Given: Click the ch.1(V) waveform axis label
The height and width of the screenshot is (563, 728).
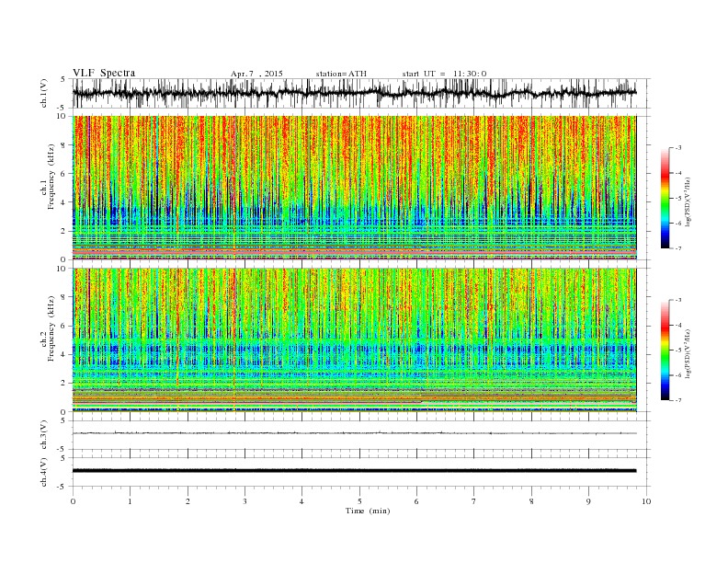Looking at the screenshot, I should [x=44, y=93].
